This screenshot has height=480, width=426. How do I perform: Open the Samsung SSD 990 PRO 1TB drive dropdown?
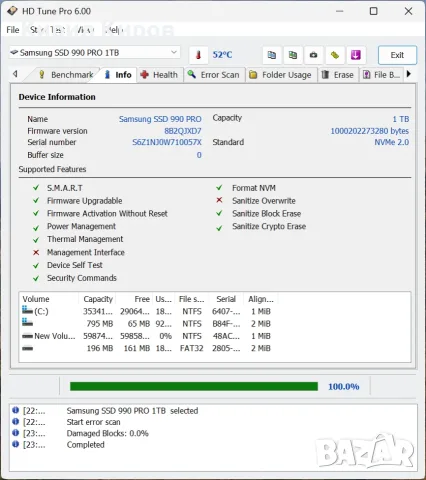(95, 53)
